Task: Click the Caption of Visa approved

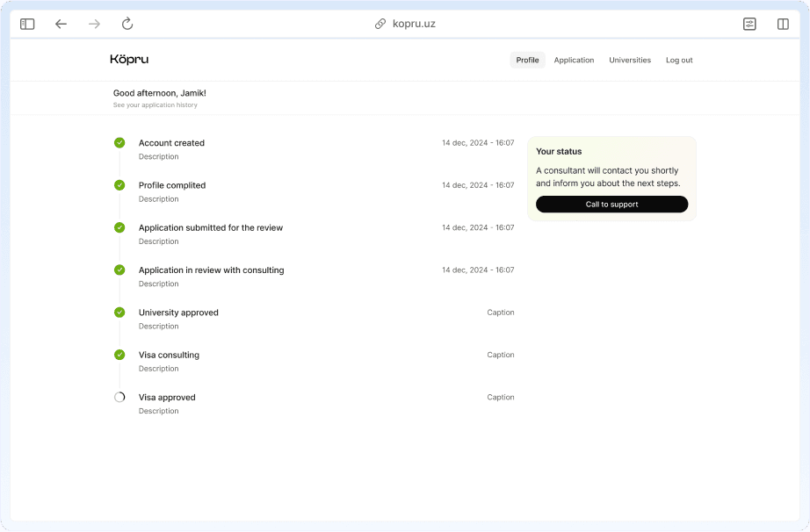Action: [501, 397]
